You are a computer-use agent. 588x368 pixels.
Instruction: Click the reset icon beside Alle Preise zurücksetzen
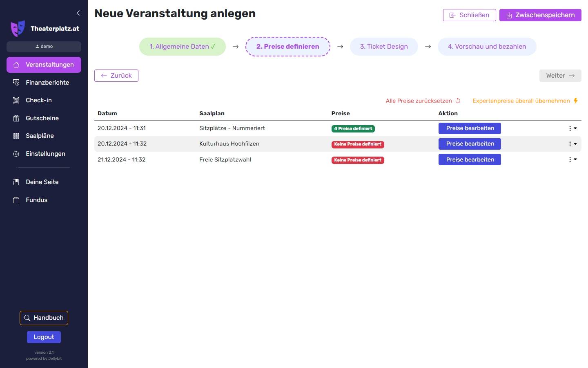point(458,101)
